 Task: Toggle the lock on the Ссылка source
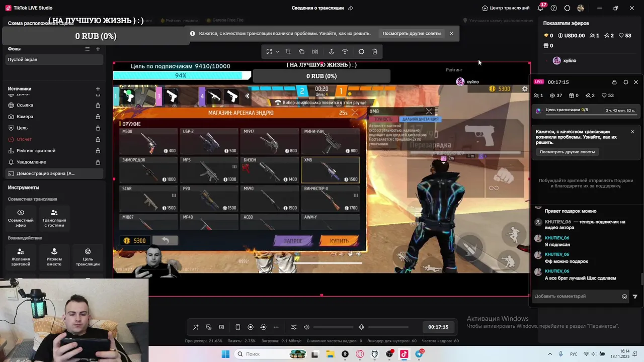98,105
